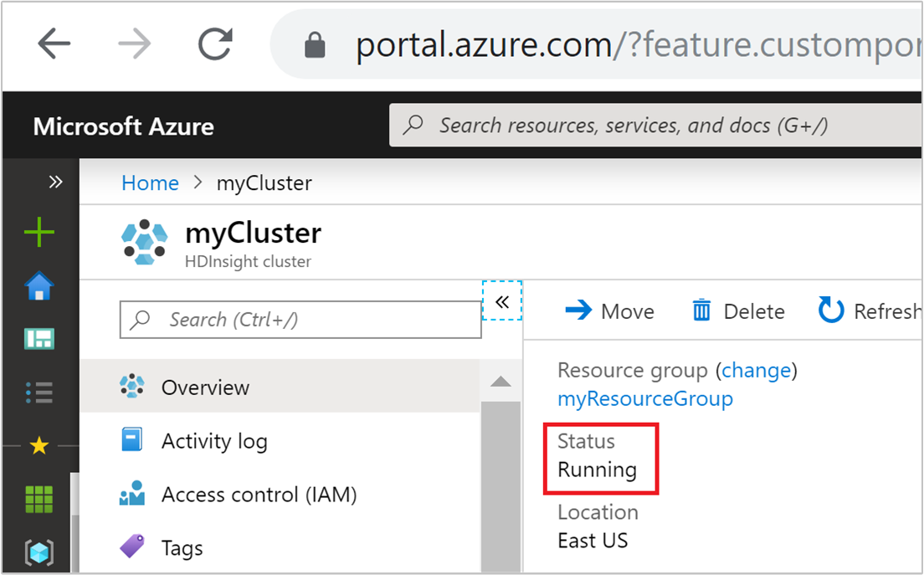Open Access control (IAM) menu item
The height and width of the screenshot is (575, 924).
click(259, 495)
